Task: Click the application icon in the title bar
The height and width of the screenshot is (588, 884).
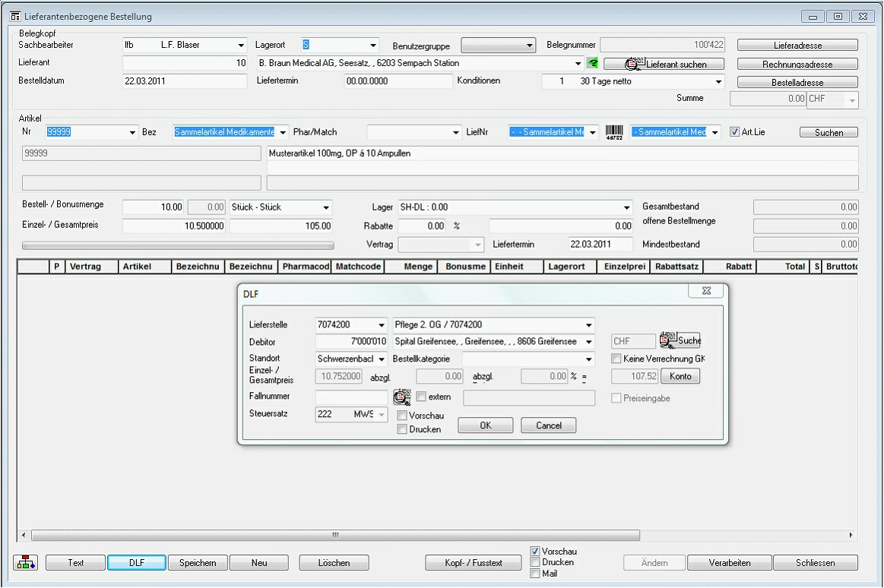Action: 14,17
